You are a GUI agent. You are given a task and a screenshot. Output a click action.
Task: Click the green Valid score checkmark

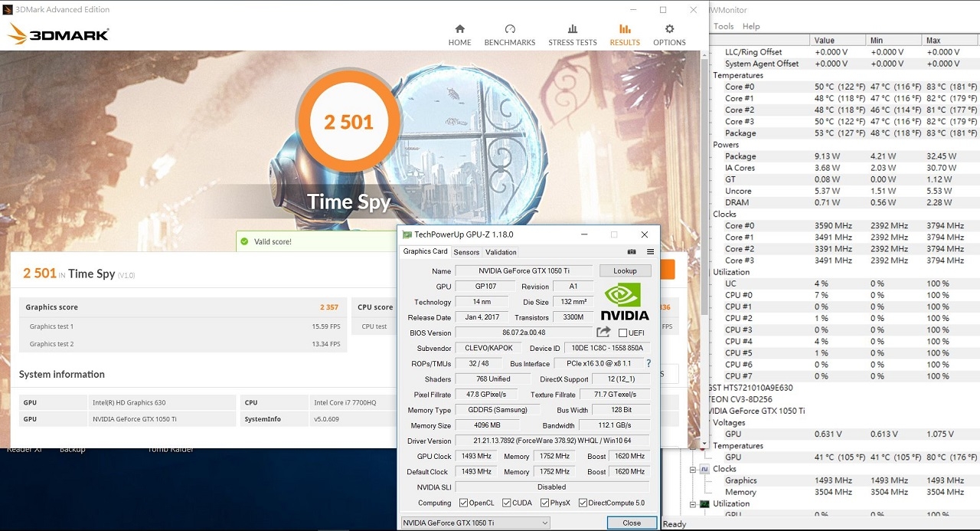coord(244,241)
